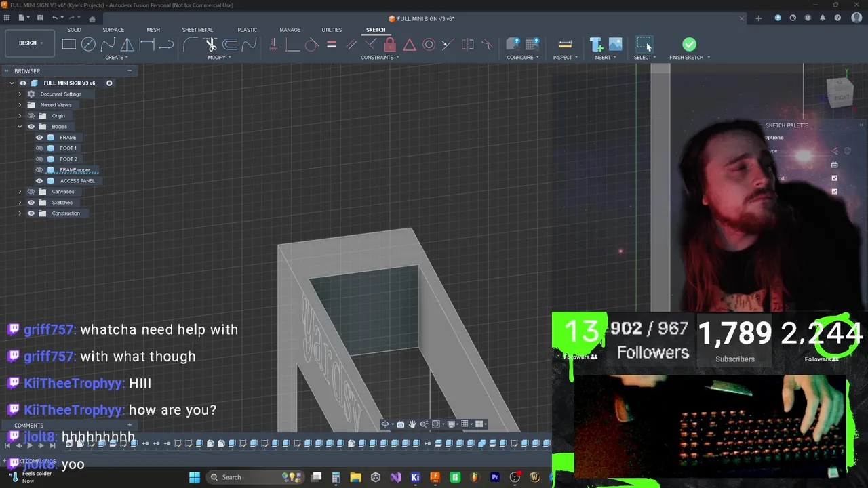
Task: Expand the Construction folder
Action: click(20, 213)
